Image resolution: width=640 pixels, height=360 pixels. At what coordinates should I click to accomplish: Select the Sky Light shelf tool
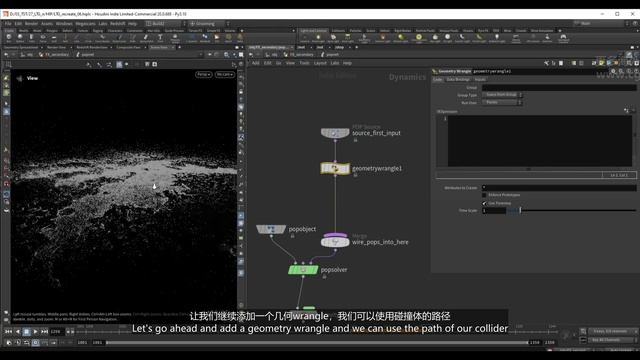click(435, 38)
